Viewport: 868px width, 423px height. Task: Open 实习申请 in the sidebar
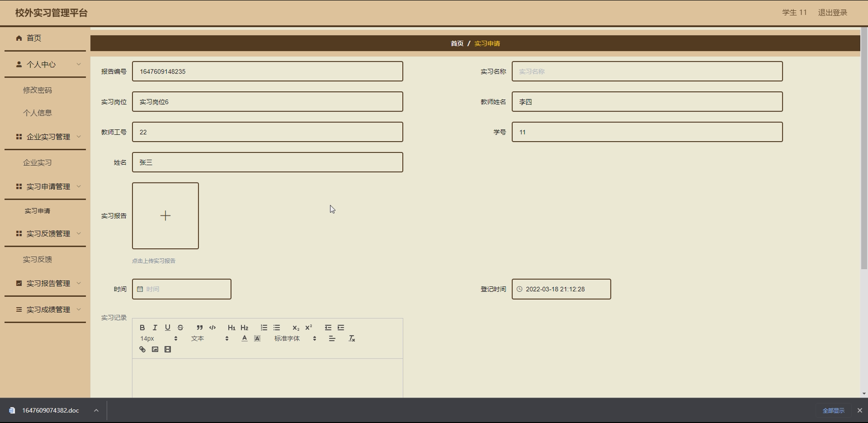pyautogui.click(x=38, y=211)
